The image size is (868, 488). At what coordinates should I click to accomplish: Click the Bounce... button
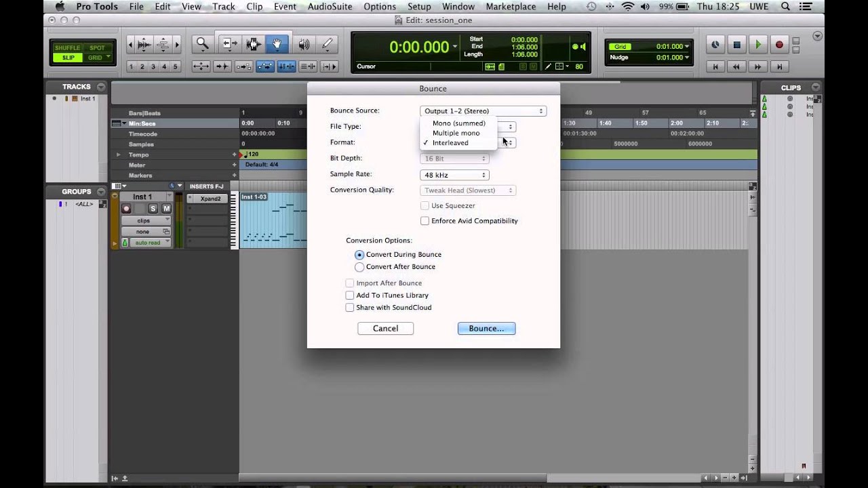pyautogui.click(x=486, y=329)
